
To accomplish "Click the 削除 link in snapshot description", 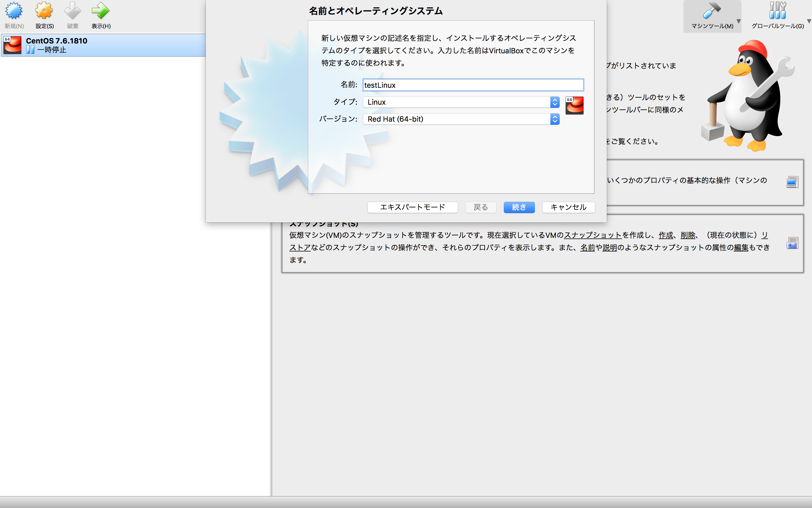I will (688, 235).
